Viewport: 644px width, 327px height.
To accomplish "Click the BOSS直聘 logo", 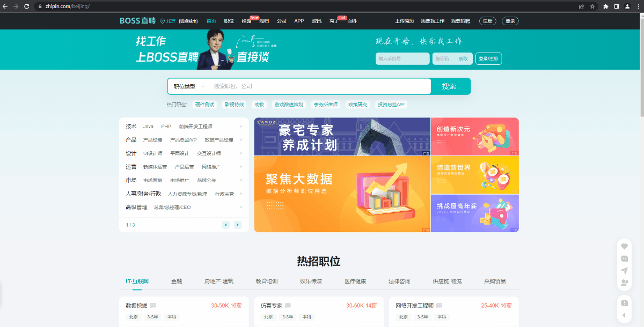I will click(137, 21).
